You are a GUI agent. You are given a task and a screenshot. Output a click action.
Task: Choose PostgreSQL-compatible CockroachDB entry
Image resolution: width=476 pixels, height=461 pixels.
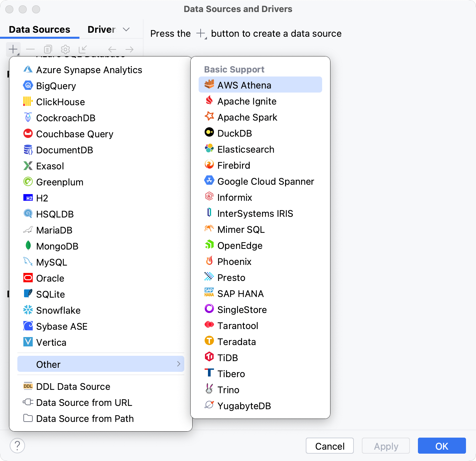[x=66, y=118]
